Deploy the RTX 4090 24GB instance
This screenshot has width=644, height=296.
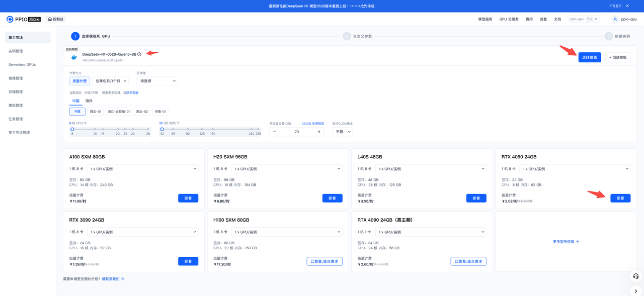point(620,198)
